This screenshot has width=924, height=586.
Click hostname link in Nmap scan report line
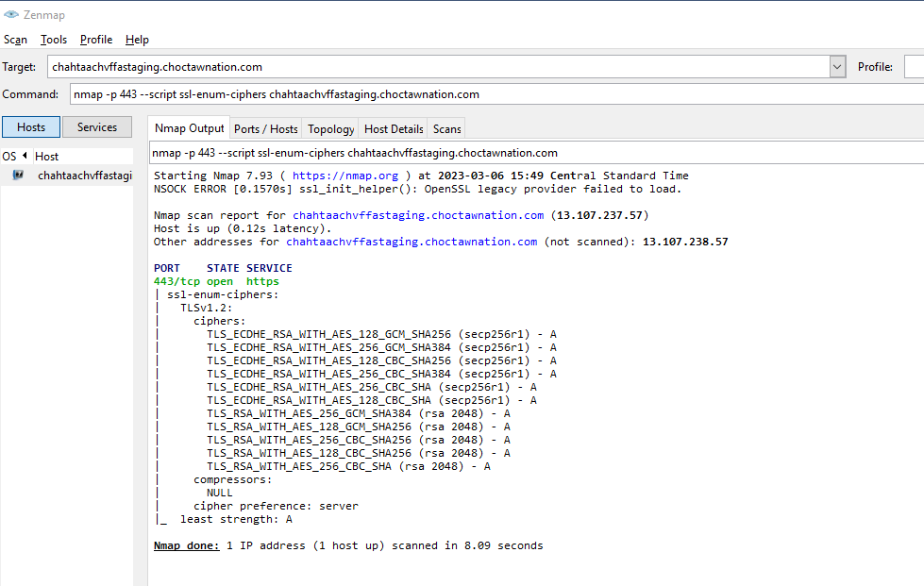[418, 215]
